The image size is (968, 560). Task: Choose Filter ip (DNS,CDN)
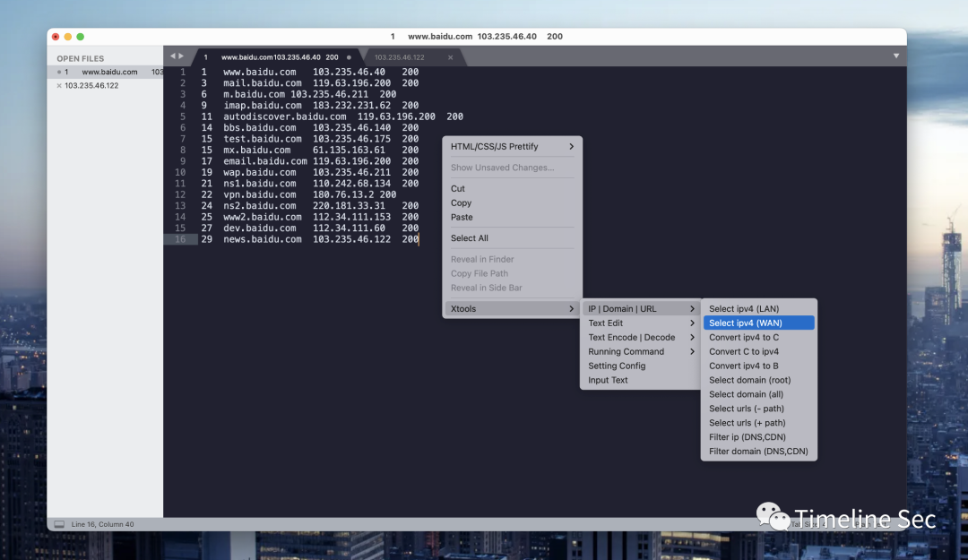(759, 436)
